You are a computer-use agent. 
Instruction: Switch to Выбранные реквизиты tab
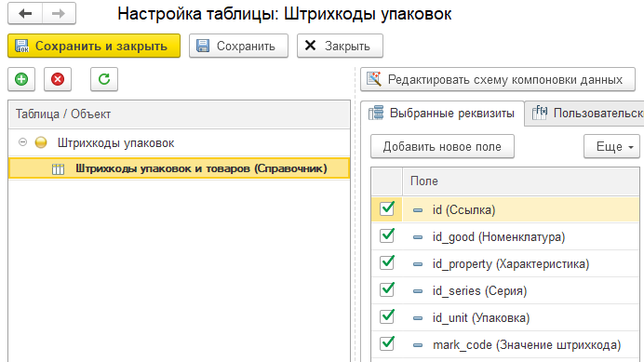pyautogui.click(x=442, y=113)
